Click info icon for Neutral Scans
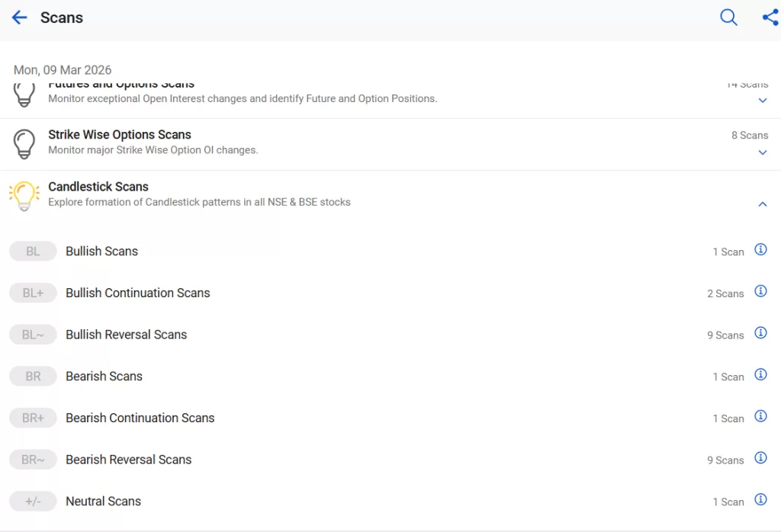Viewport: 781px width, 532px height. click(760, 500)
